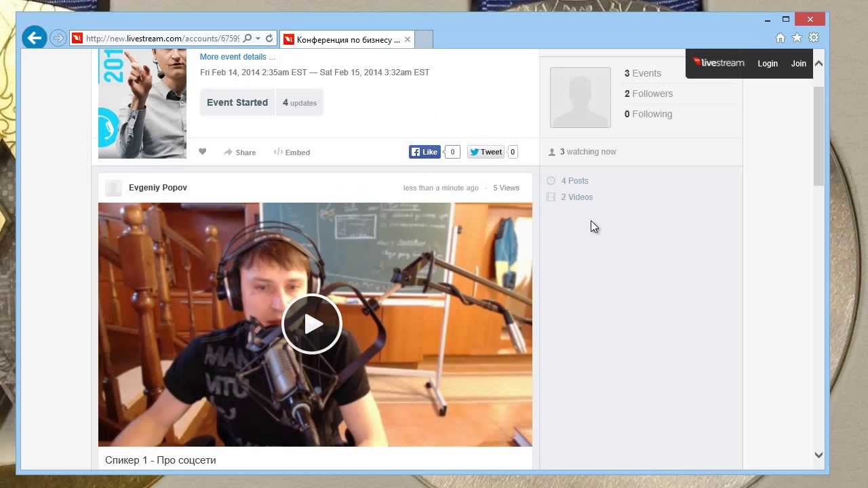
Task: Refresh the page with reload icon
Action: (269, 39)
